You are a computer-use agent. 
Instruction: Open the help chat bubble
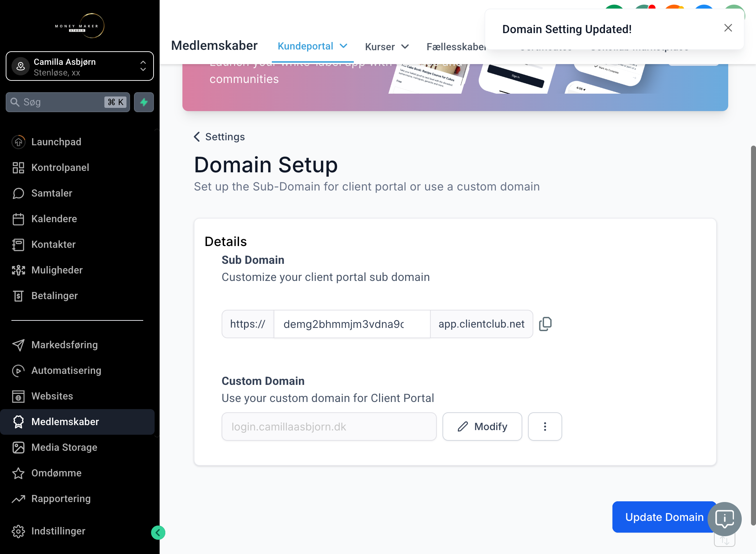point(725,519)
